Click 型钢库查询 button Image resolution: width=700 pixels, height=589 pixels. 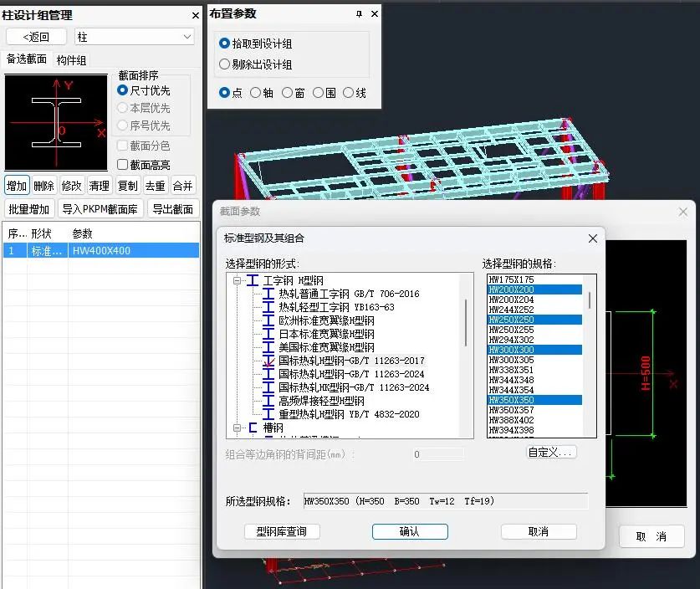pyautogui.click(x=282, y=531)
